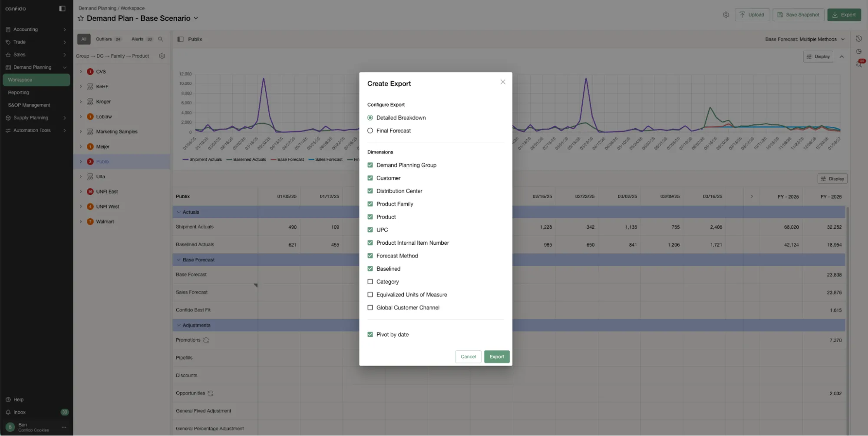Viewport: 868px width, 436px height.
Task: Click Ben's user avatar
Action: [10, 427]
